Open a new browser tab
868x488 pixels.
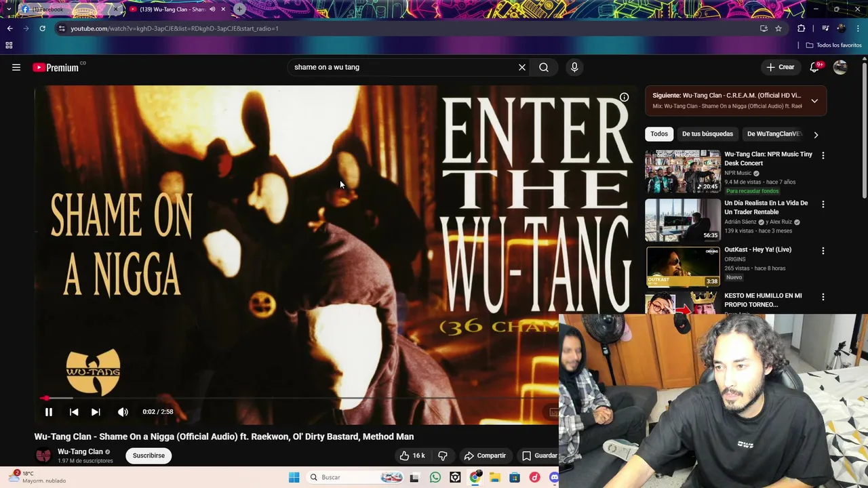tap(239, 9)
